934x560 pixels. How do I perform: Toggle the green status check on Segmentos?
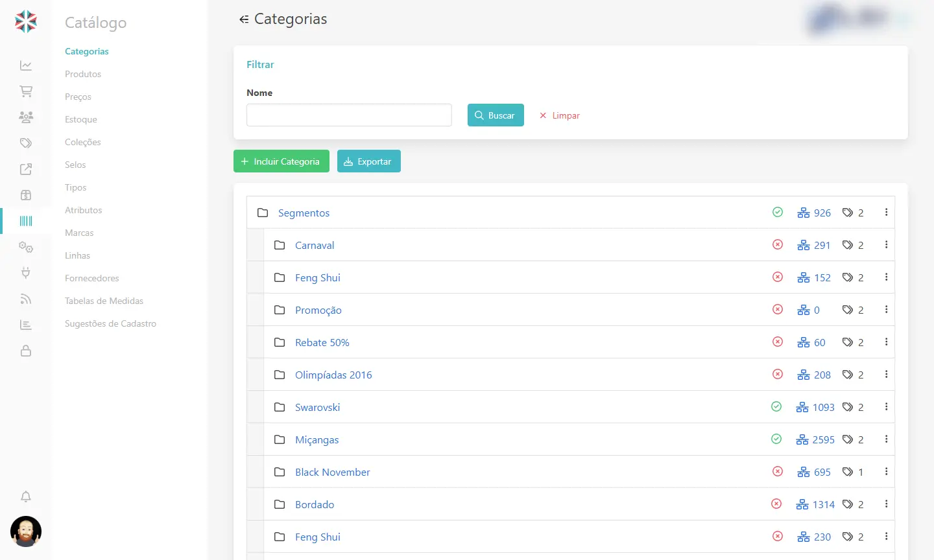pos(776,212)
